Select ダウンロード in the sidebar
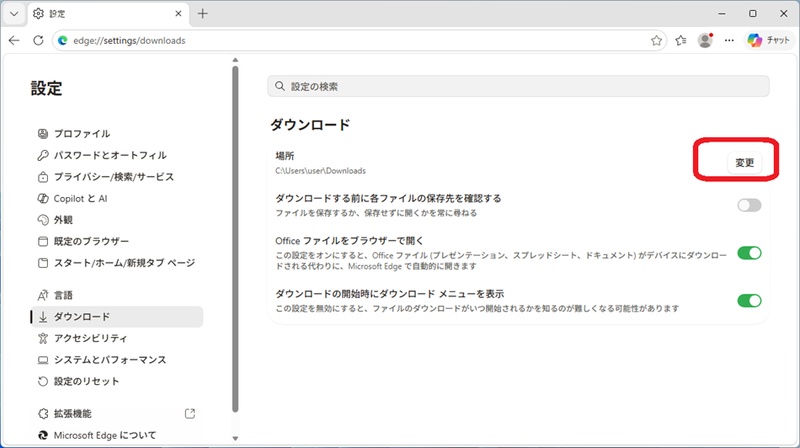Viewport: 800px width, 448px height. click(117, 317)
